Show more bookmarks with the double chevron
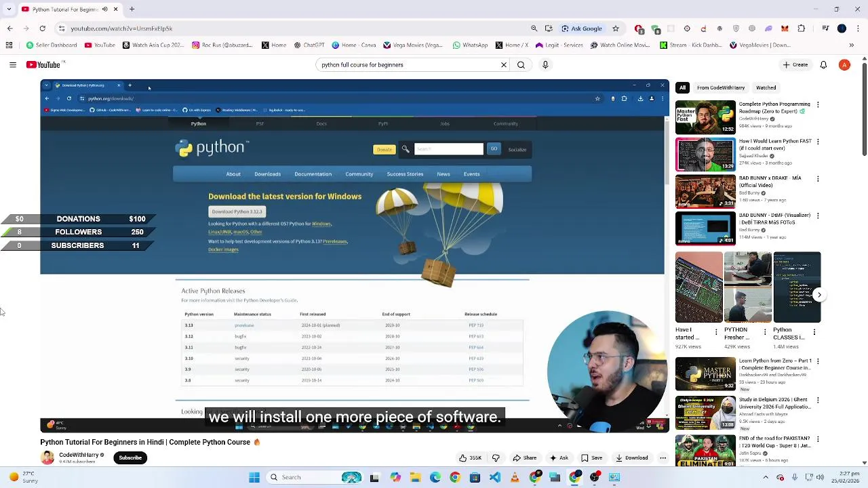The image size is (868, 488). 851,45
